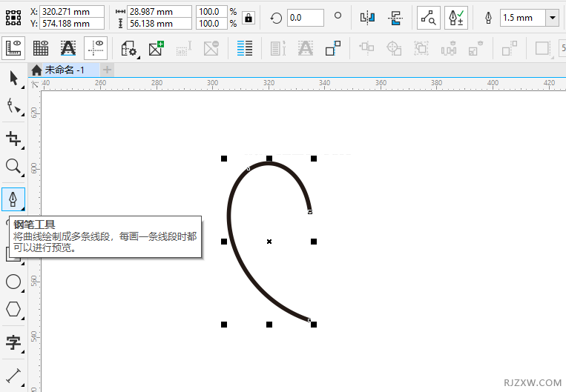Add a new document tab with plus
The image size is (566, 392).
click(x=107, y=70)
